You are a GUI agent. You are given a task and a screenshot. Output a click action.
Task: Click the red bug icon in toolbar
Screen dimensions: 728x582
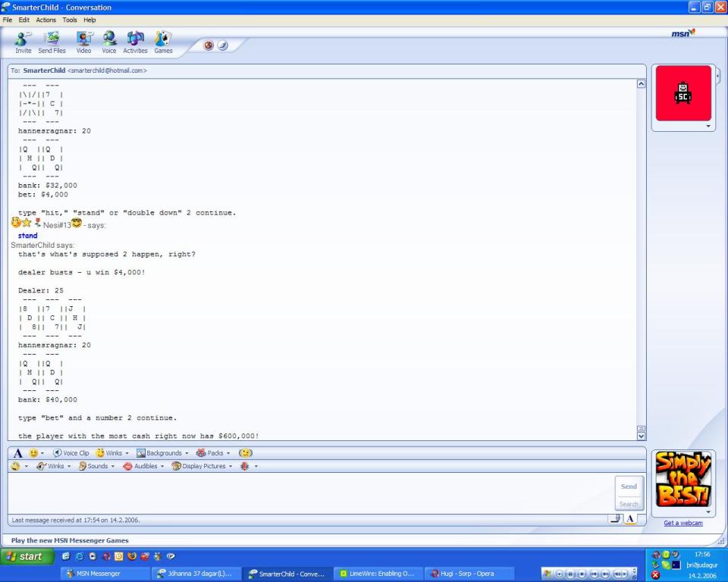point(245,466)
